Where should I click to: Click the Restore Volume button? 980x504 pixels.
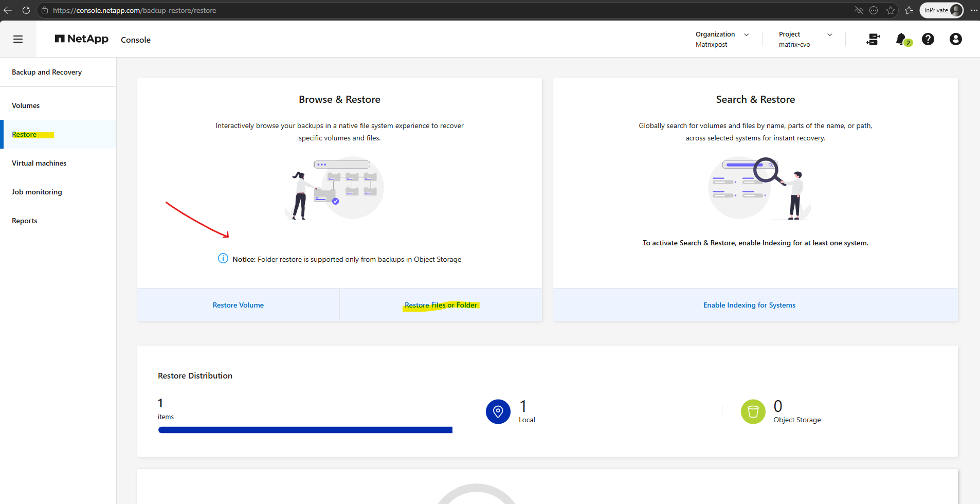point(238,305)
